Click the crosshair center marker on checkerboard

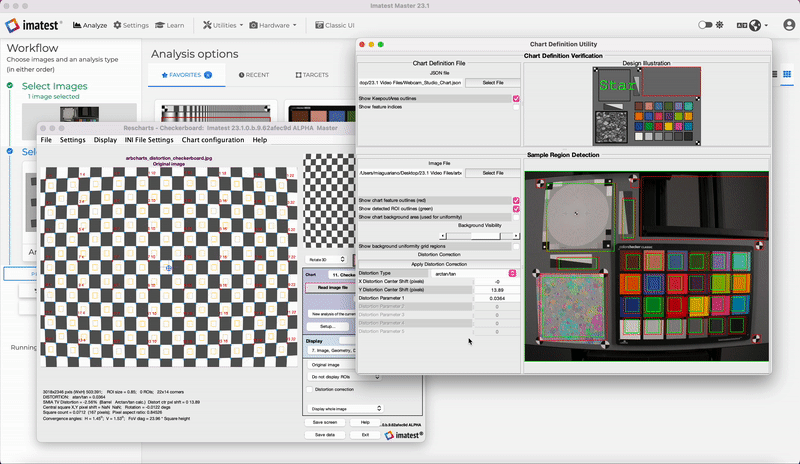169,267
